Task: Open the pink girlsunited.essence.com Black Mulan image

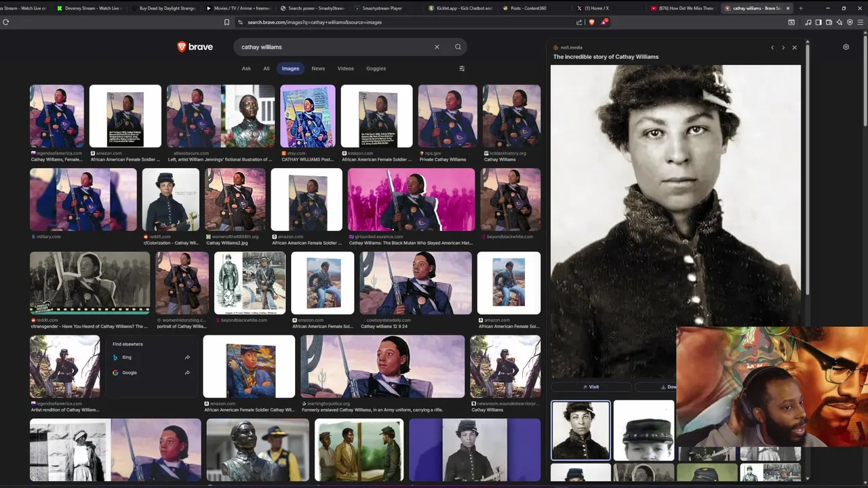Action: 412,200
